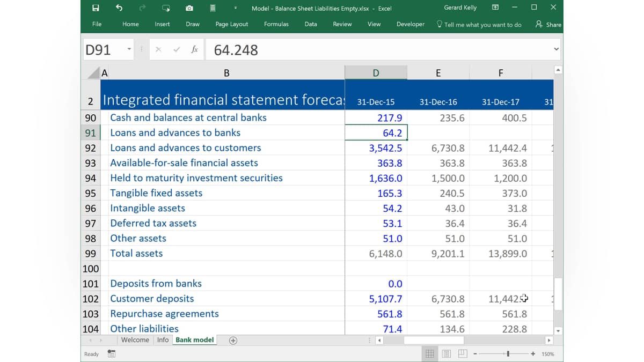Select row 91 header
This screenshot has width=644, height=362.
pyautogui.click(x=90, y=132)
